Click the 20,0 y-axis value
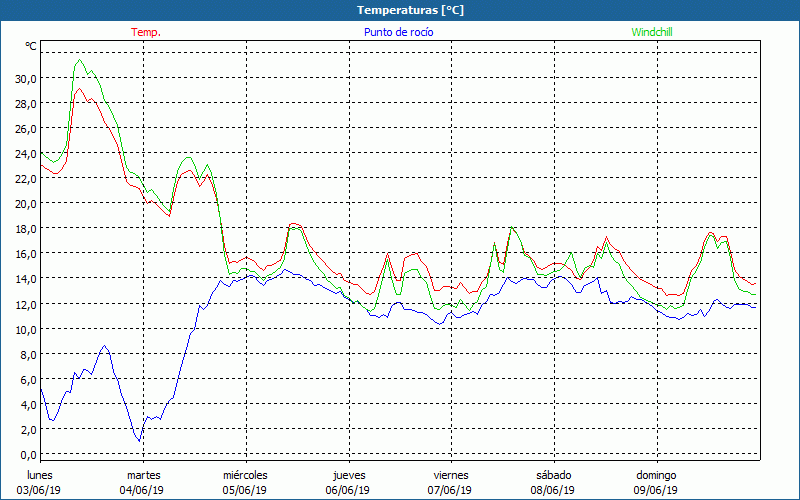800x500 pixels. [x=26, y=204]
